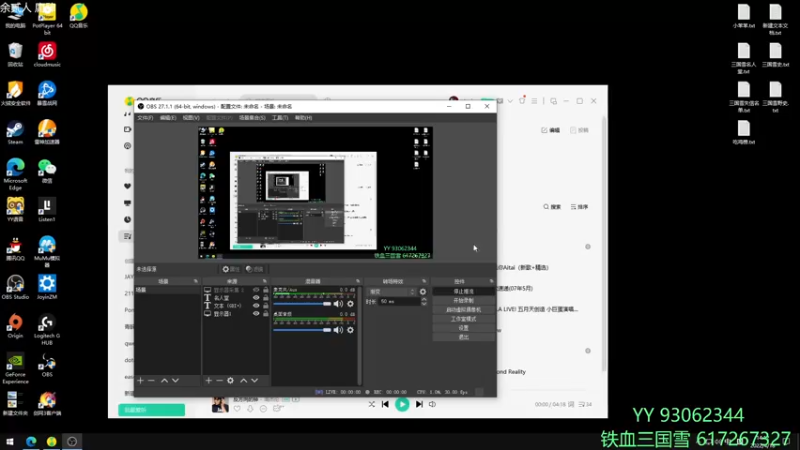Image resolution: width=800 pixels, height=450 pixels.
Task: Open OBS 设置 settings button
Action: pyautogui.click(x=463, y=328)
